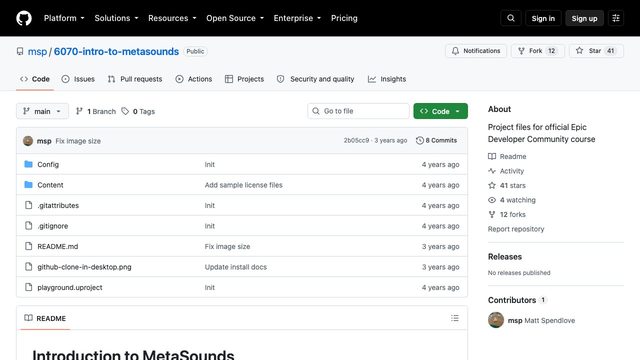This screenshot has width=640, height=360.
Task: Click msp avatar in latest commit row
Action: coord(28,141)
